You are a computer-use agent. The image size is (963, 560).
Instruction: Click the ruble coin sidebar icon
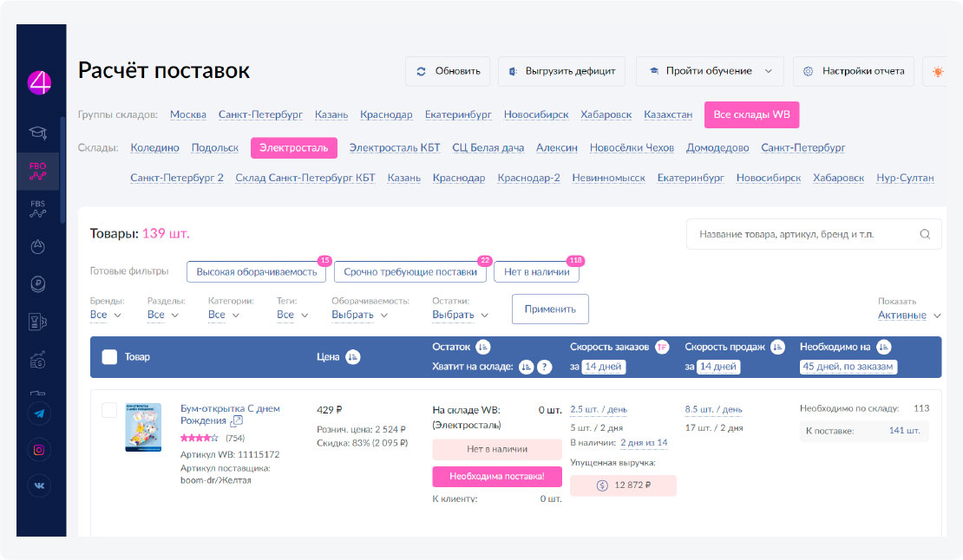click(x=38, y=283)
